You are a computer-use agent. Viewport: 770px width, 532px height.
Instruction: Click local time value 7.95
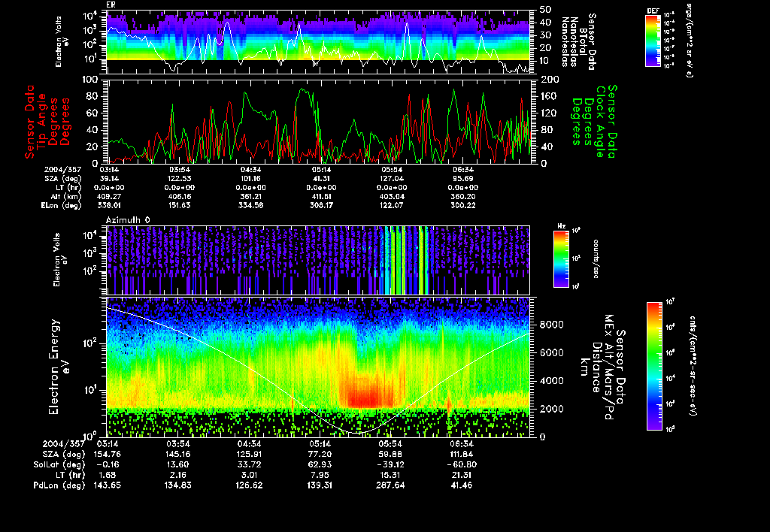tap(319, 475)
